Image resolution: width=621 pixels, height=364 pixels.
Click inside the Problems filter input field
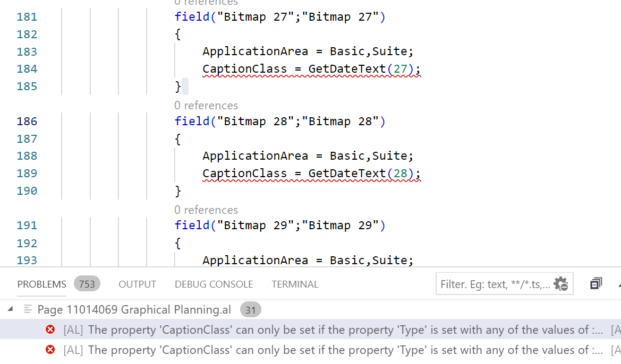(489, 284)
